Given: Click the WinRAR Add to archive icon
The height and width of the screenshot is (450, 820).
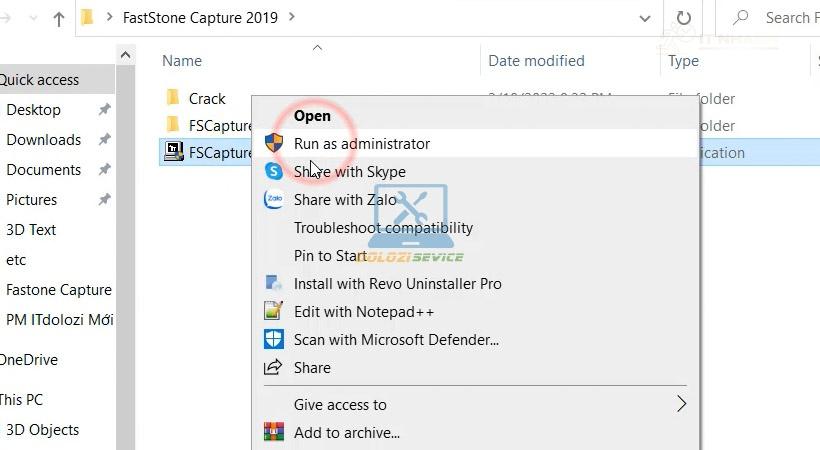Looking at the screenshot, I should coord(273,433).
